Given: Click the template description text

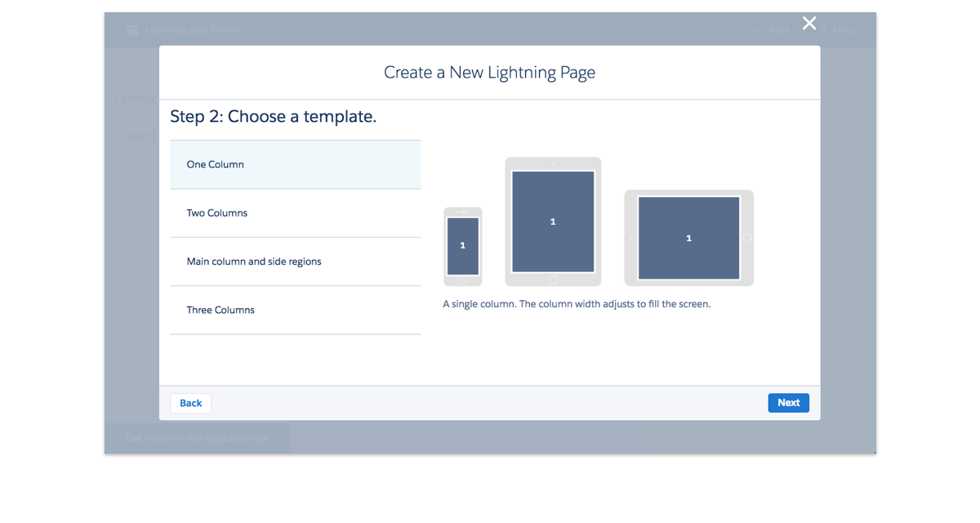Looking at the screenshot, I should click(x=577, y=304).
